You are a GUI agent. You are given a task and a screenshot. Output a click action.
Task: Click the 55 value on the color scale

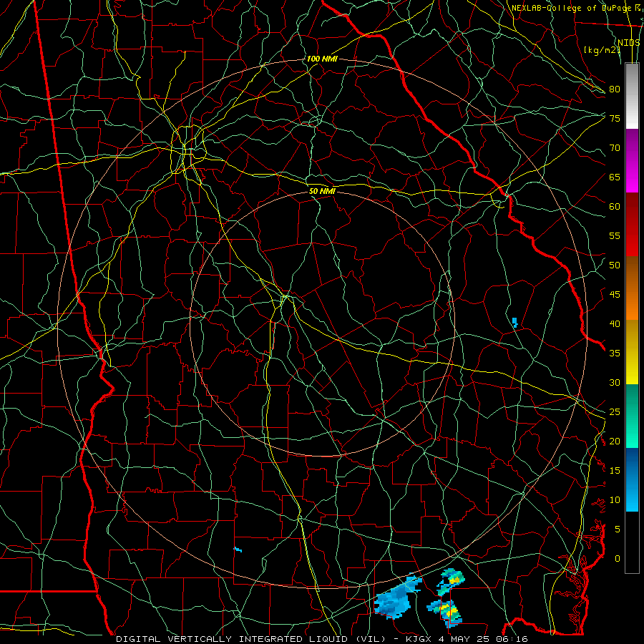click(x=615, y=235)
